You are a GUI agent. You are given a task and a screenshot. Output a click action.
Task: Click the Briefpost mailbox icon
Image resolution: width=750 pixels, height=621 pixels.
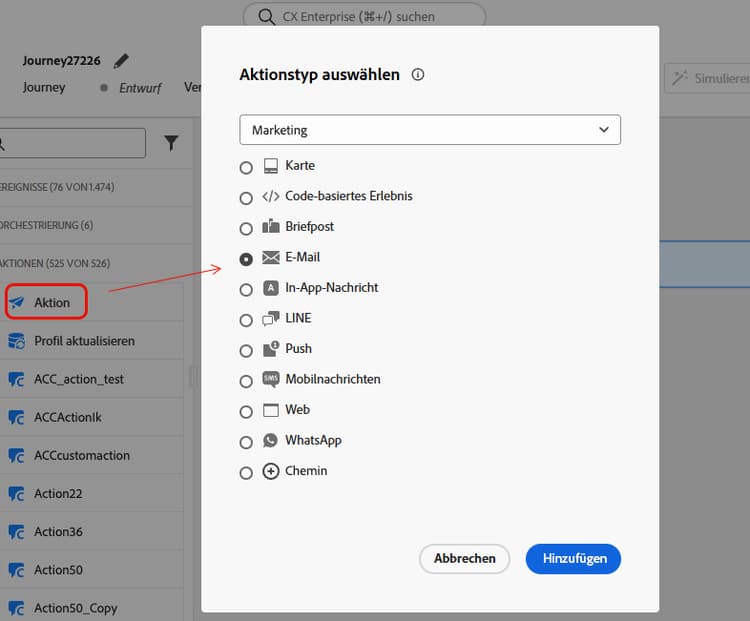click(271, 226)
